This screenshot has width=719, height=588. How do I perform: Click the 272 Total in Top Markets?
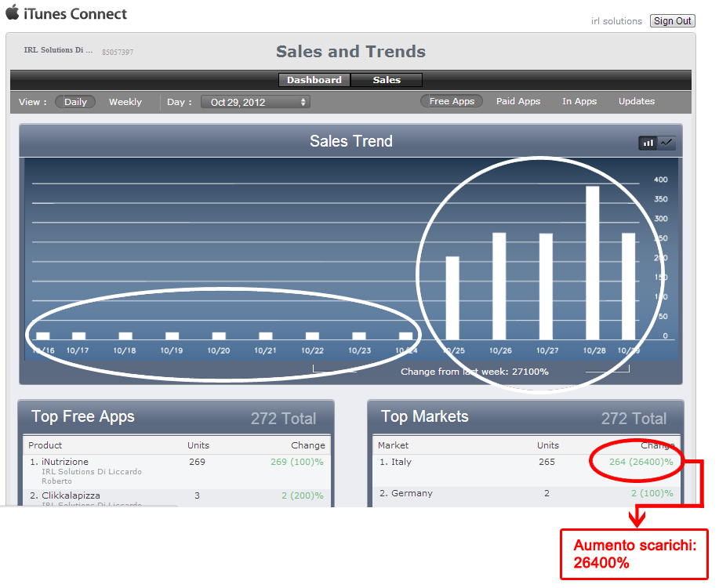[x=634, y=419]
